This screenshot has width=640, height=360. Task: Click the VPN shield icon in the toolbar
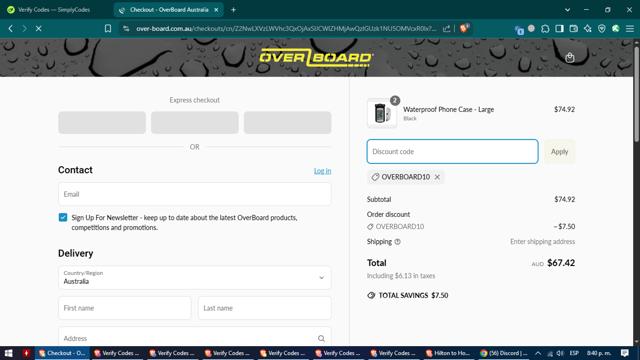pos(602,29)
